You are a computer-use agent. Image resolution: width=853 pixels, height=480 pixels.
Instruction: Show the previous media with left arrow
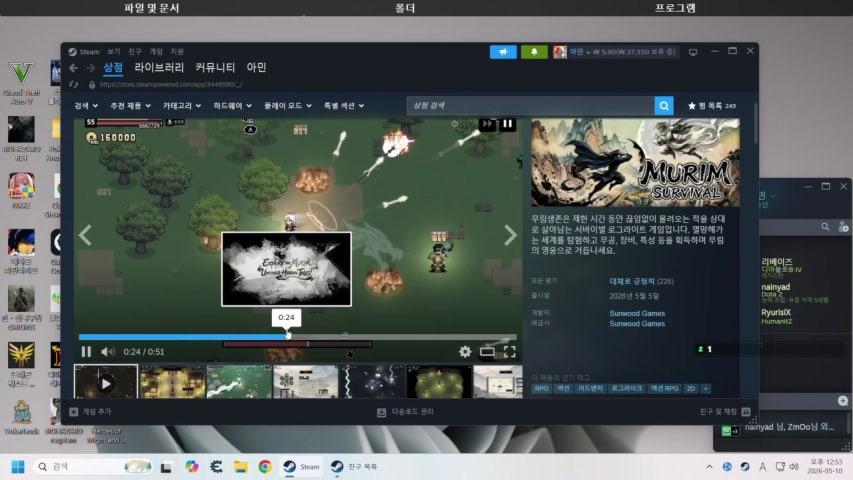85,236
